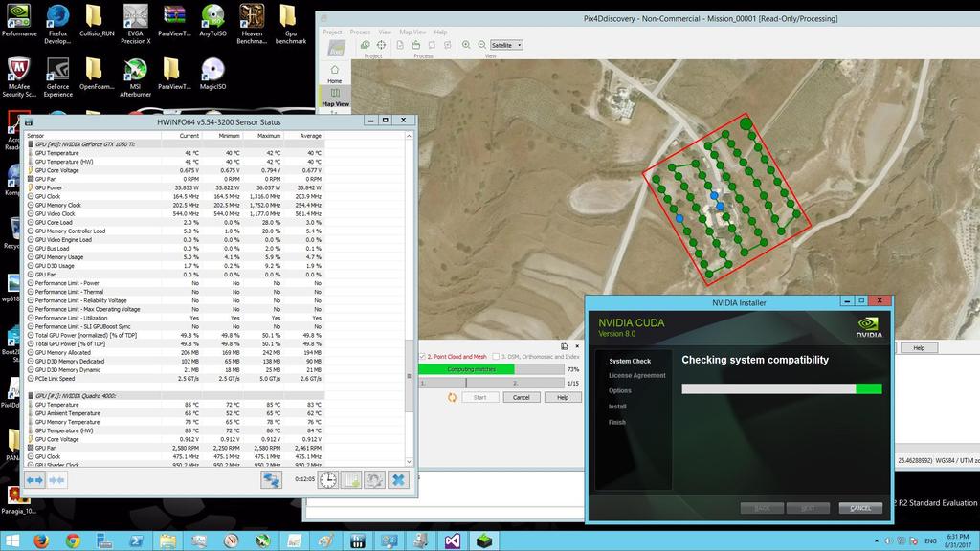Open Help menu in Pix4D
980x551 pixels.
point(440,32)
